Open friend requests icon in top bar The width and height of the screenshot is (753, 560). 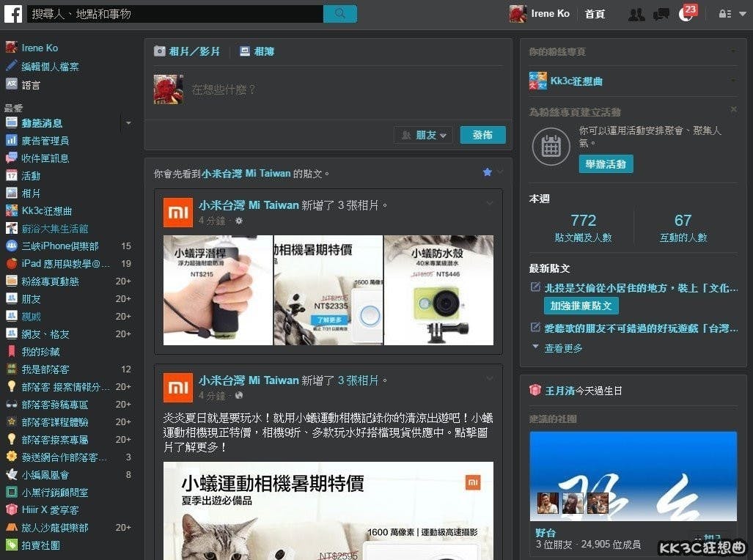pos(636,14)
